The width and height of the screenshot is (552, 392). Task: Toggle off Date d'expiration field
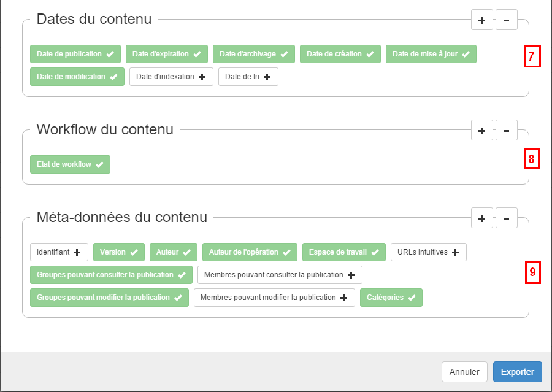click(166, 54)
